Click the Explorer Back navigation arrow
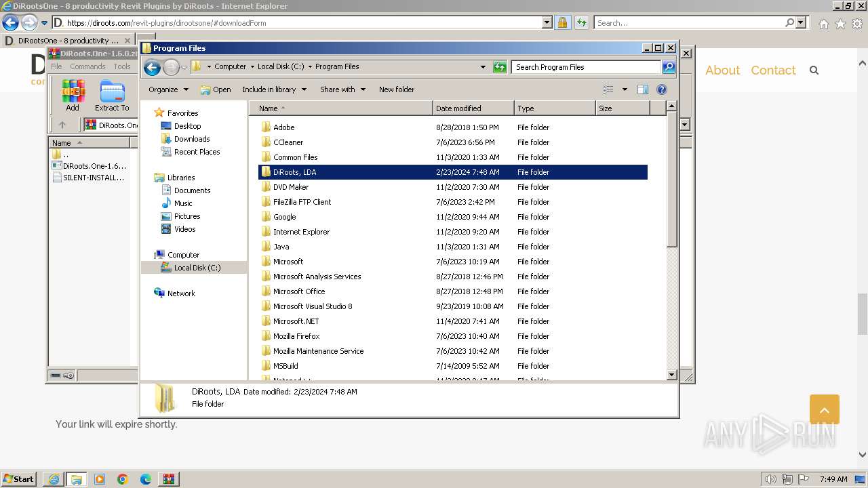 point(153,67)
